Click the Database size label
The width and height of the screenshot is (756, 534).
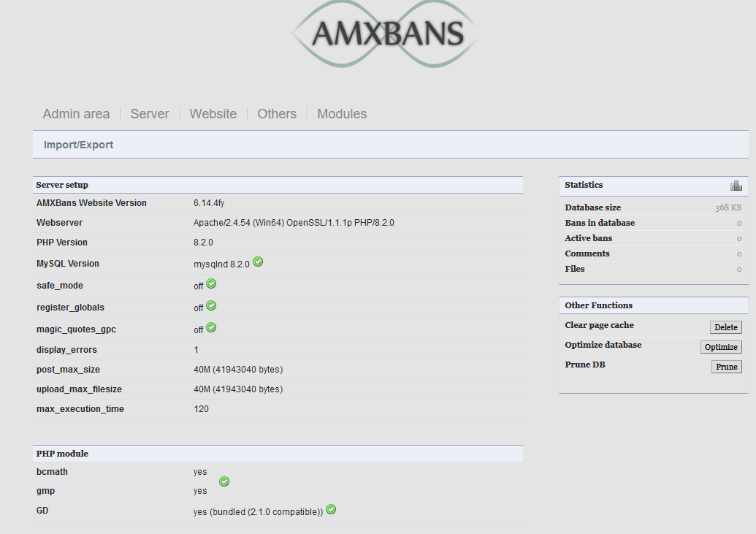click(592, 207)
